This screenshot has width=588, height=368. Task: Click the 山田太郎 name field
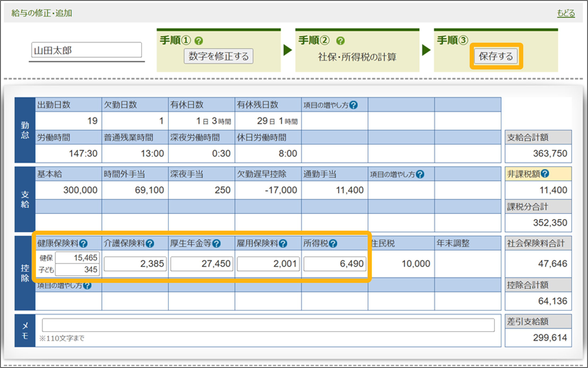point(87,50)
